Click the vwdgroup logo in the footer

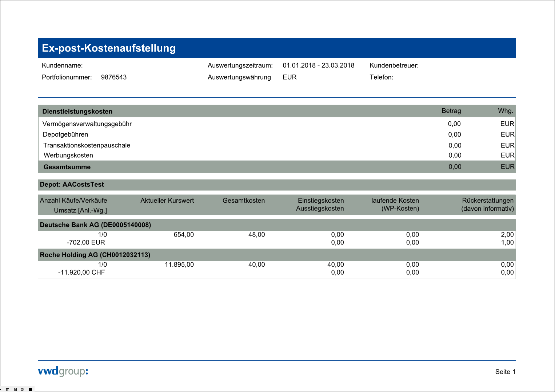click(x=63, y=371)
